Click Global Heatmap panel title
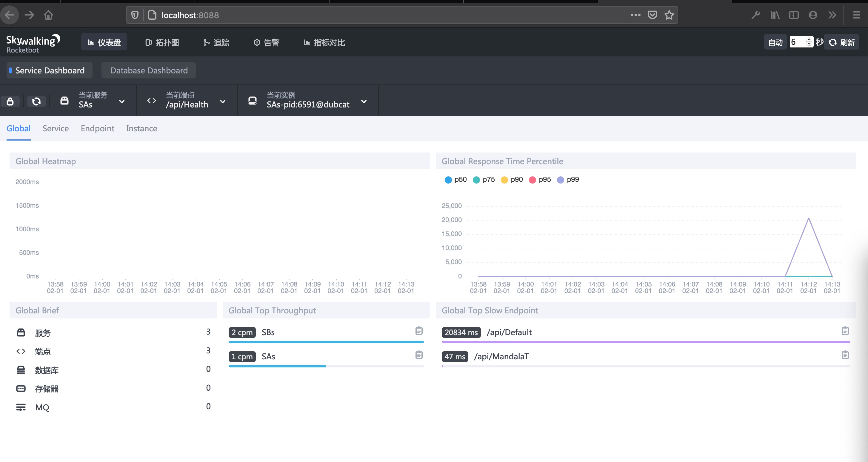The height and width of the screenshot is (462, 868). pos(45,161)
